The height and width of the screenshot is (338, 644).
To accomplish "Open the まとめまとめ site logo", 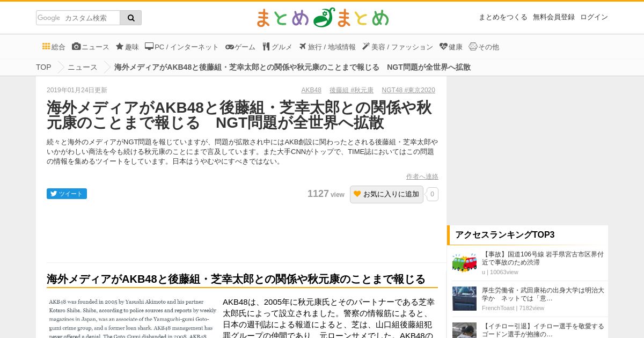I will [322, 18].
